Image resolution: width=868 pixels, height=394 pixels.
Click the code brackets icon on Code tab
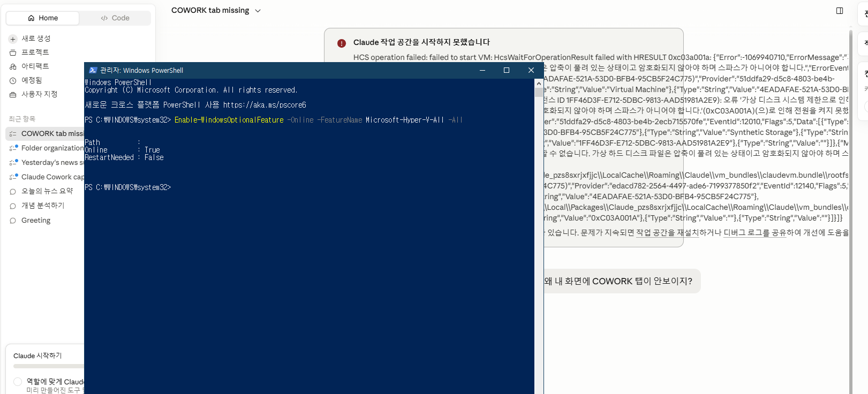coord(104,18)
